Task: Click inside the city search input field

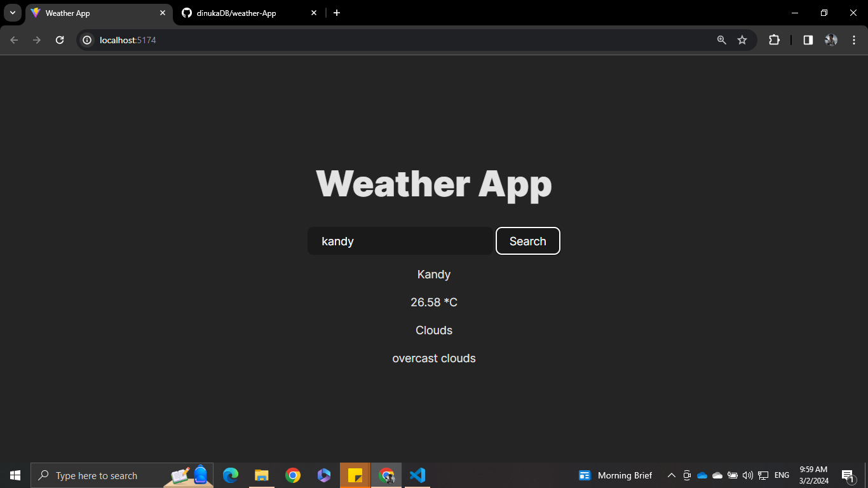Action: pyautogui.click(x=398, y=241)
